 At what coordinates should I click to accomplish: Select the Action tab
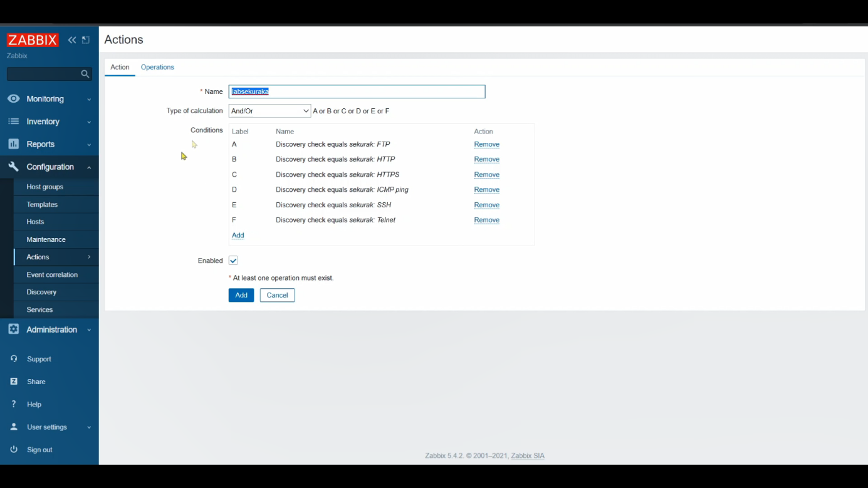click(x=120, y=67)
